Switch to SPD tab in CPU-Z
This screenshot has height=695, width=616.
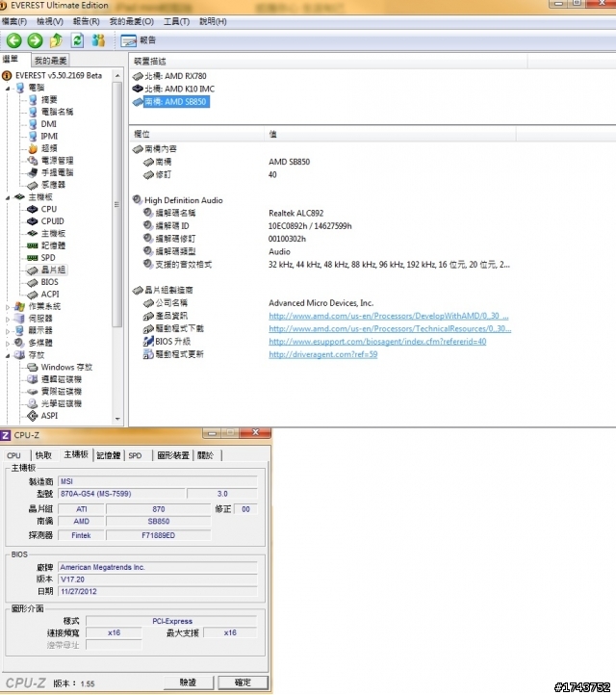135,455
